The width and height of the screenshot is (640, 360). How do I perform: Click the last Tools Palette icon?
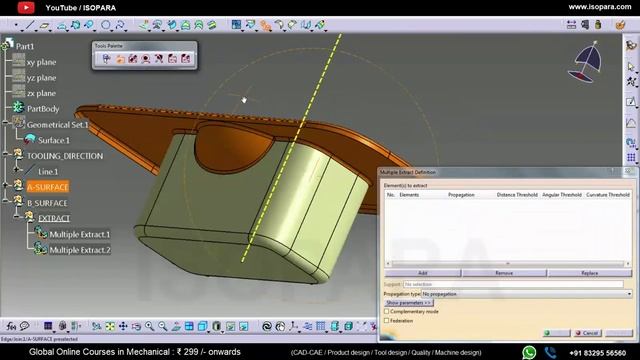[186, 59]
